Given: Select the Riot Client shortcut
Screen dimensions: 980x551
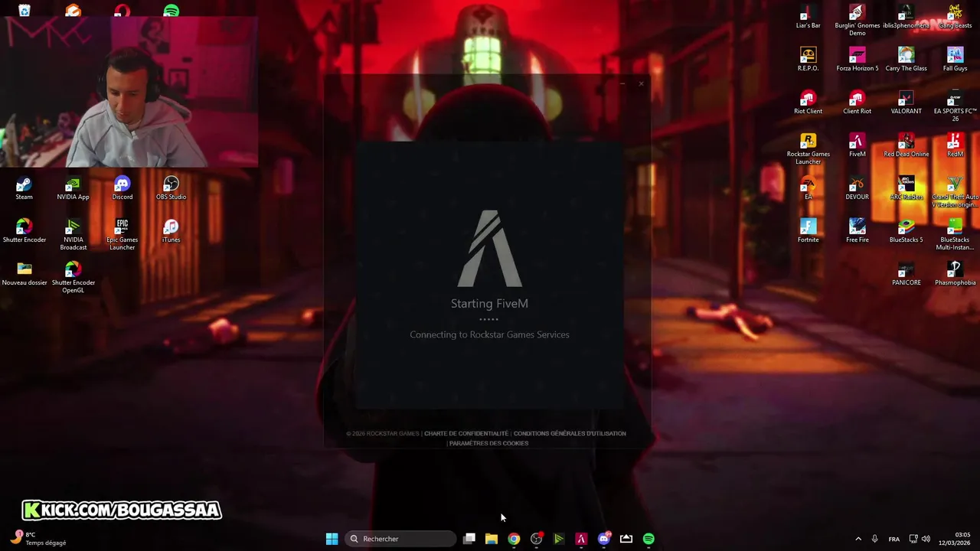Looking at the screenshot, I should pyautogui.click(x=808, y=102).
